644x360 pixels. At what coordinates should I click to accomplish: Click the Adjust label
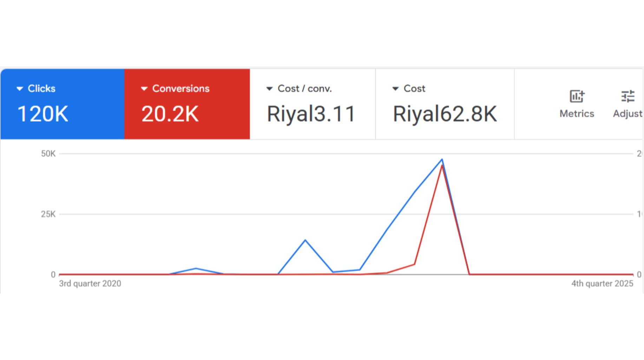(628, 114)
